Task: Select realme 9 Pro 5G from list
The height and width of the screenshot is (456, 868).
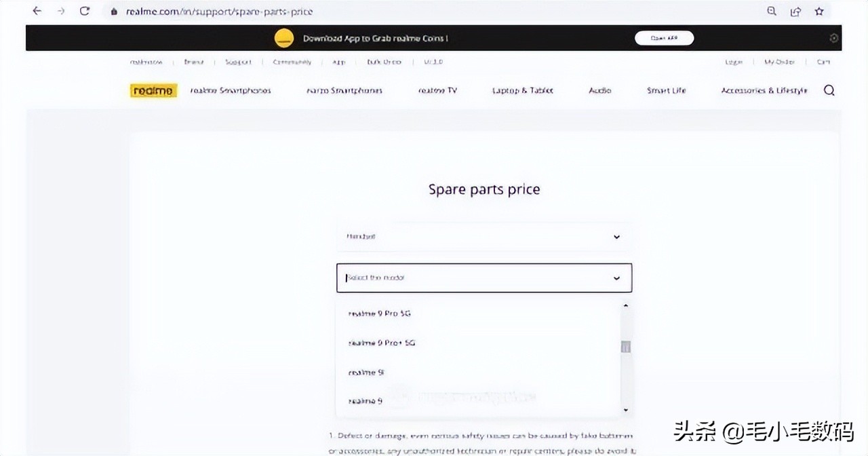Action: pyautogui.click(x=478, y=313)
